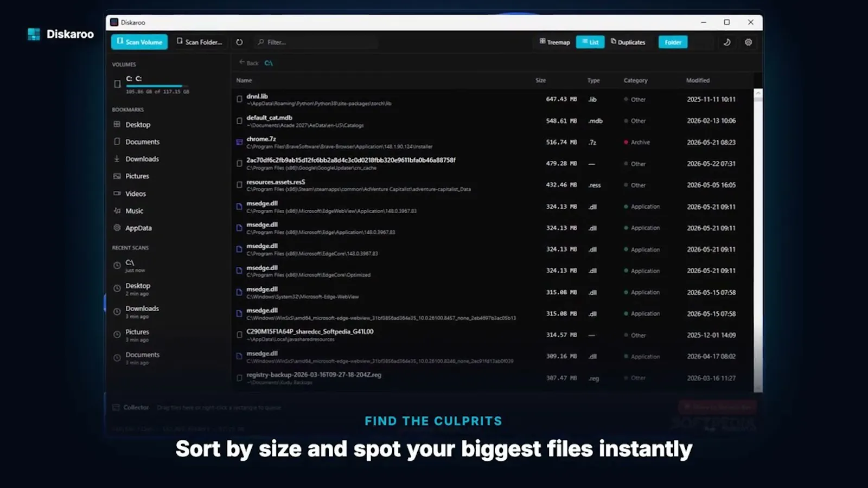Click clock icon beside recent Downloads scan
Screen dimensions: 868x488
point(117,312)
